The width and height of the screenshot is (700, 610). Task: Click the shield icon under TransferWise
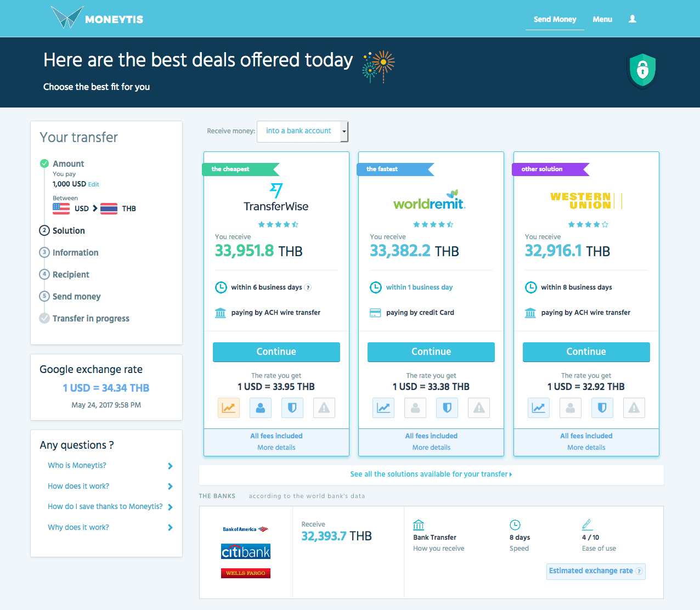[292, 408]
